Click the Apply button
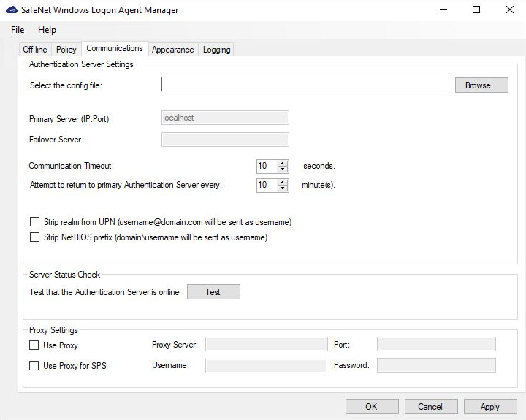This screenshot has height=420, width=526. 489,407
